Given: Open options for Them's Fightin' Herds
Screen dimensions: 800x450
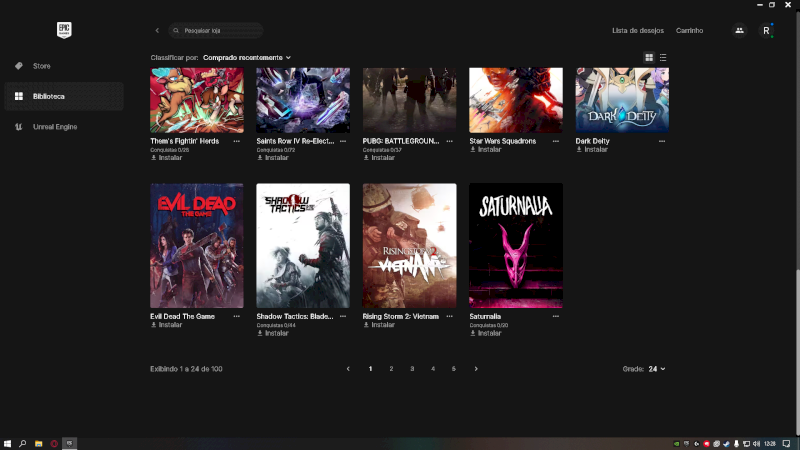Looking at the screenshot, I should (x=237, y=141).
